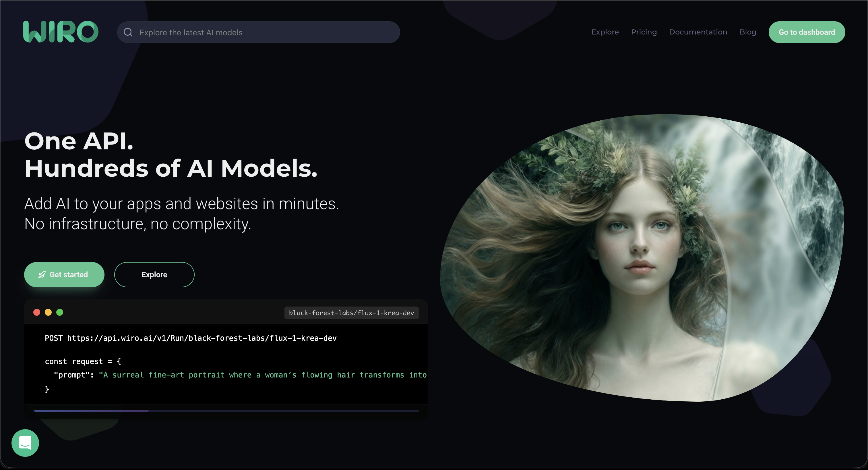The height and width of the screenshot is (470, 868).
Task: Click the Get started button
Action: point(64,275)
